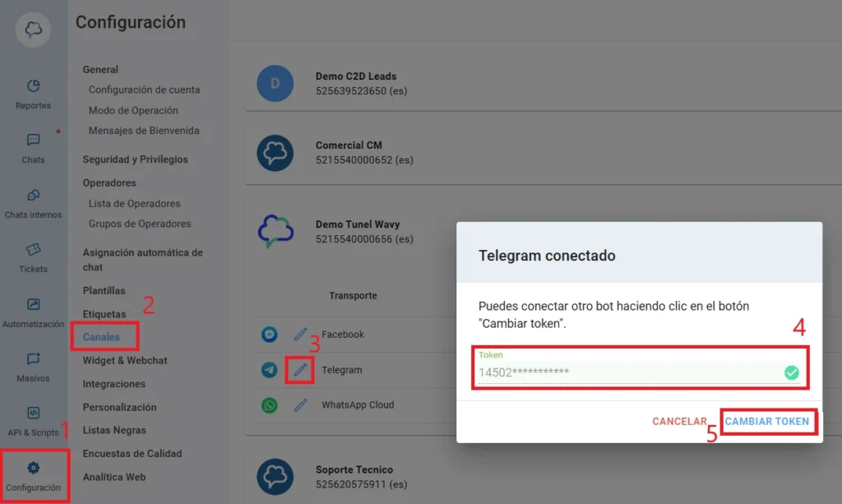Click the Token input field
This screenshot has width=842, height=504.
[639, 368]
